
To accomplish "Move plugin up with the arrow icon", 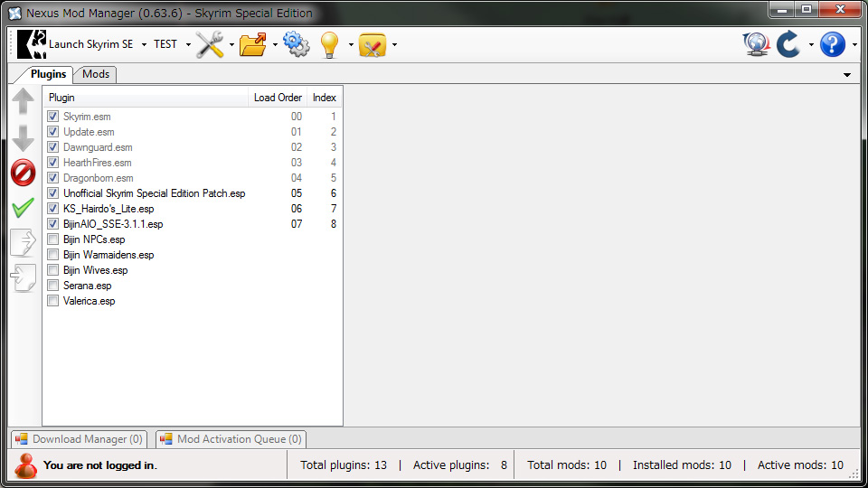I will [x=24, y=101].
